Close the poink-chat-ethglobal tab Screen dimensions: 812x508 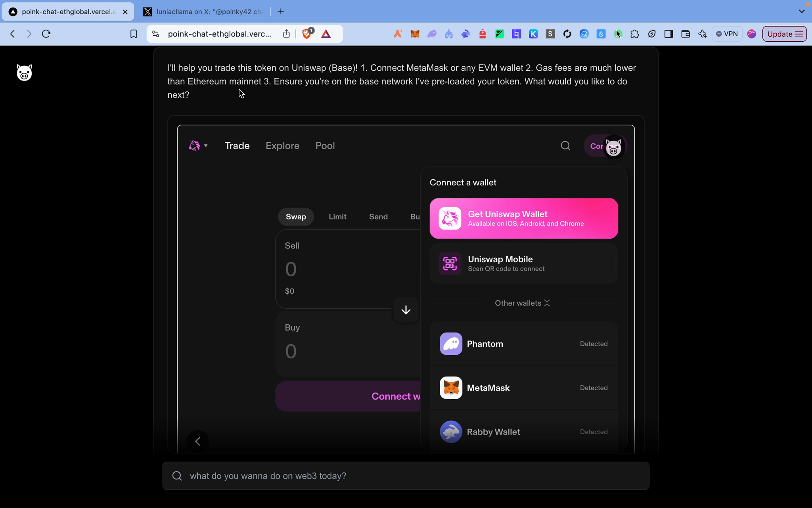(125, 12)
